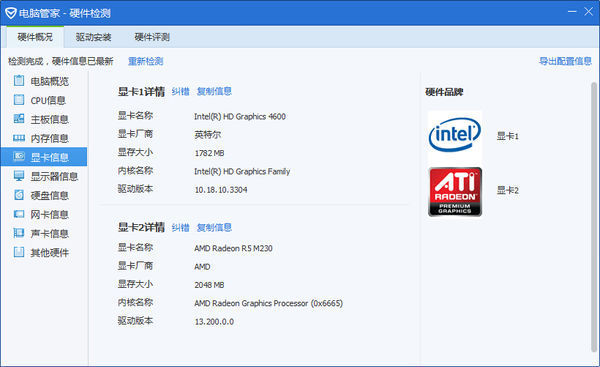View the 网卡信息 page
The image size is (600, 367).
point(44,214)
